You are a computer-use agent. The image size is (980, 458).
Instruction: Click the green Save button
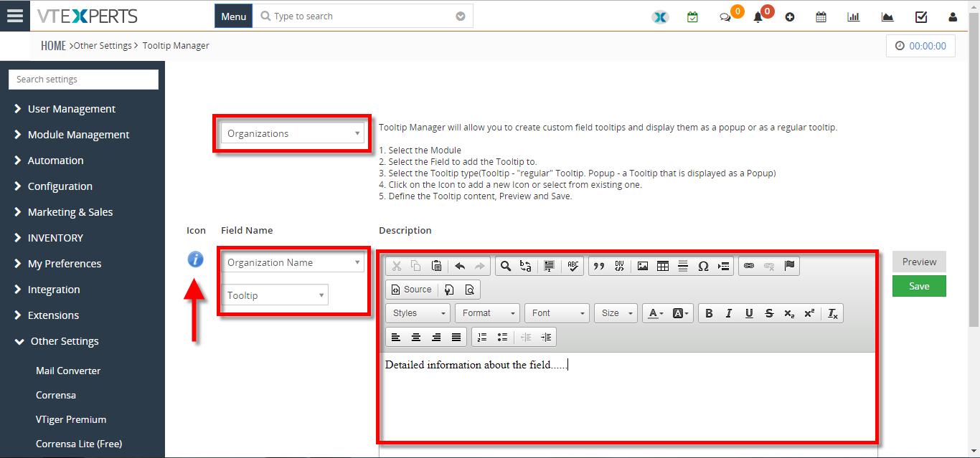click(919, 286)
